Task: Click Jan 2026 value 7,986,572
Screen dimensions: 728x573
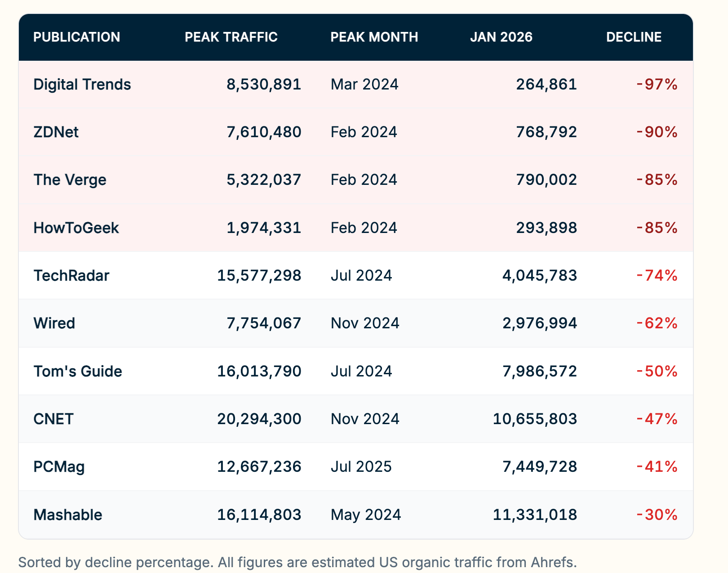Action: 540,372
